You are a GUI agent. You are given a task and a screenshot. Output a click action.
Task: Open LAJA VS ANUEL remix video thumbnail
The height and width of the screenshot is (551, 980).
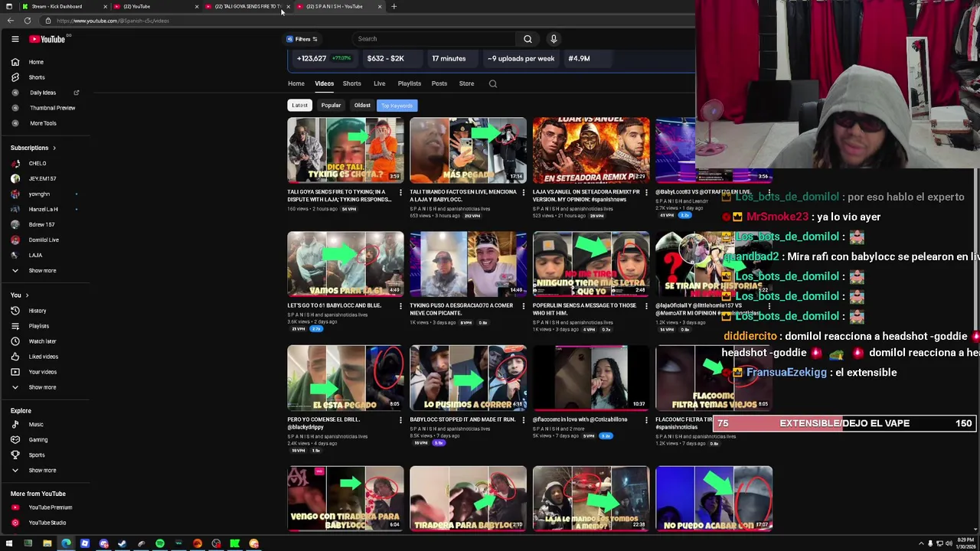coord(591,149)
